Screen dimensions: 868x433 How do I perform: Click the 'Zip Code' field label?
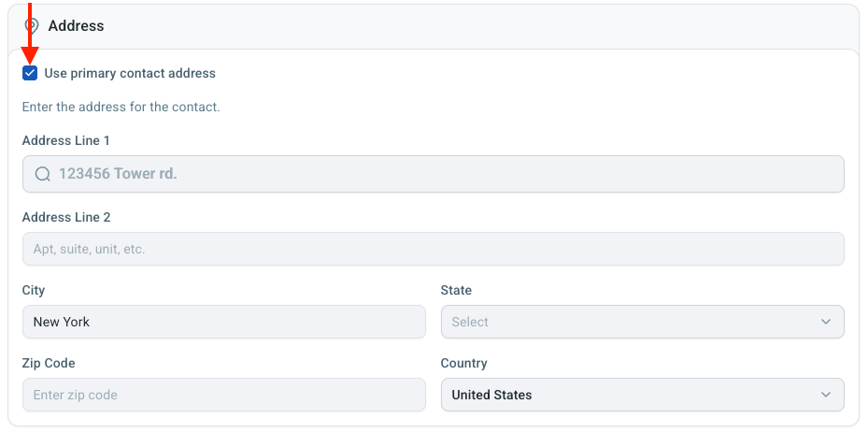pos(49,363)
